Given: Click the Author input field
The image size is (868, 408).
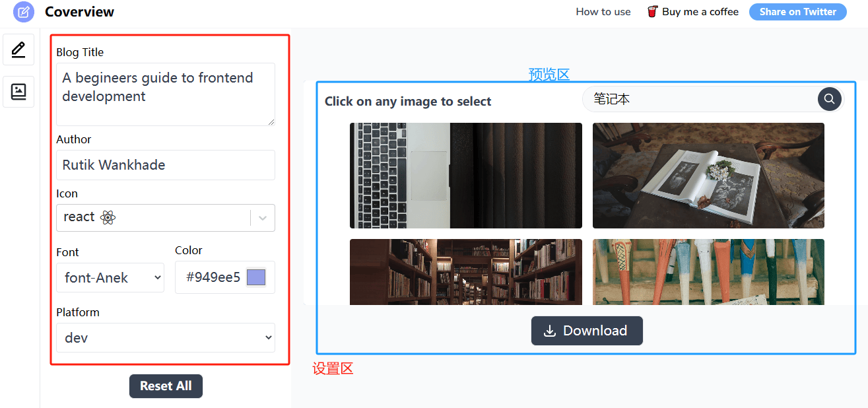Looking at the screenshot, I should pos(165,164).
